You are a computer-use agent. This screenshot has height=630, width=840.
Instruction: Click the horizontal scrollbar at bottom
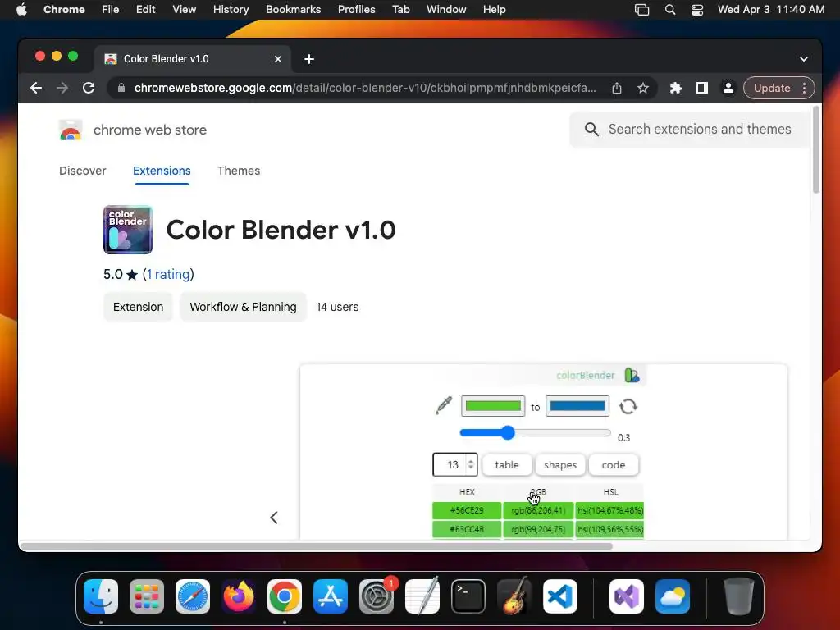(316, 546)
